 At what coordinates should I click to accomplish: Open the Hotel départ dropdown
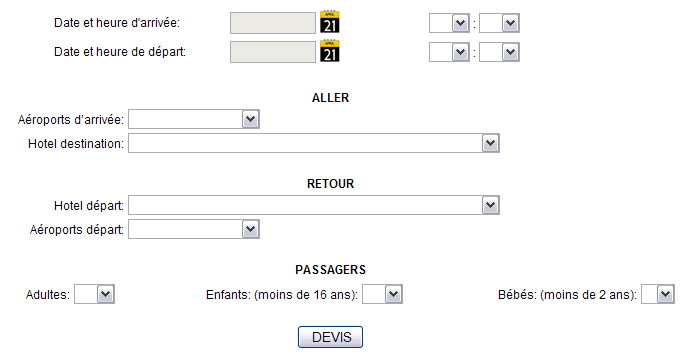[x=314, y=205]
